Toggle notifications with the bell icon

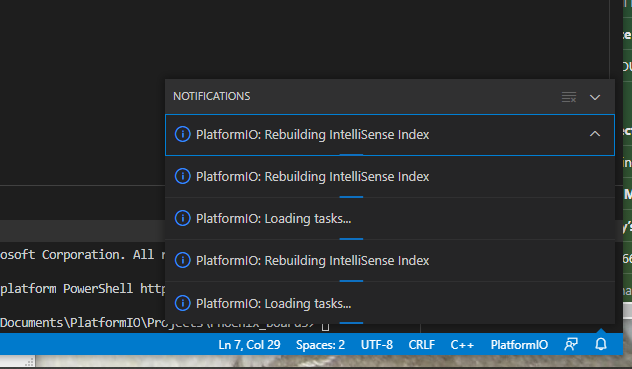[x=601, y=344]
